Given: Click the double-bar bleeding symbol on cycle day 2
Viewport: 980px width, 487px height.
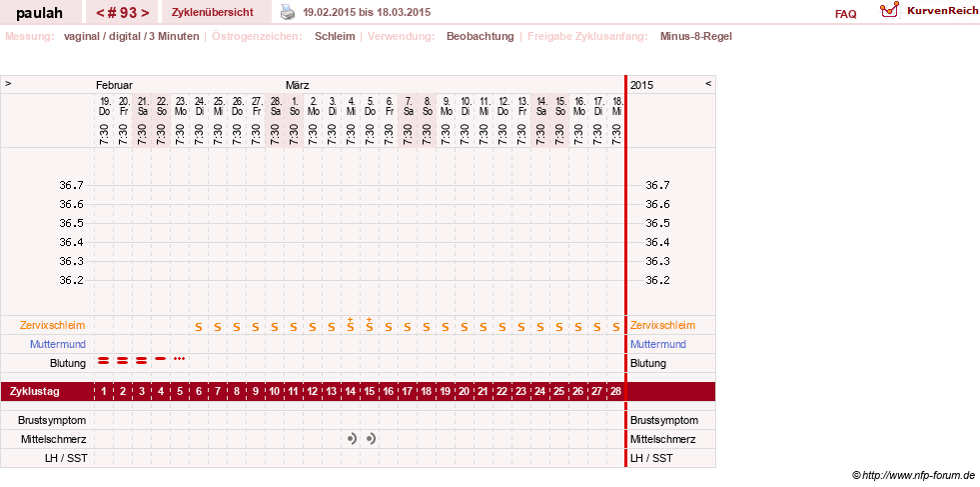Looking at the screenshot, I should [x=123, y=360].
